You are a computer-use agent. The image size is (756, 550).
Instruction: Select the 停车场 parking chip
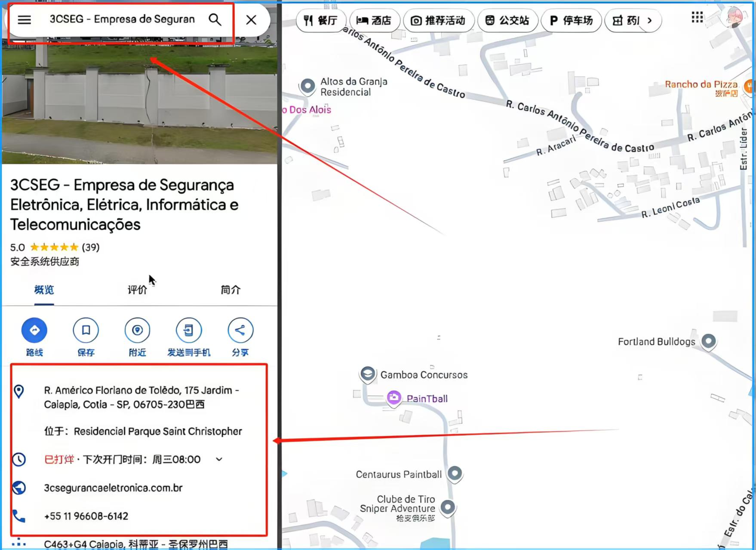pyautogui.click(x=571, y=20)
